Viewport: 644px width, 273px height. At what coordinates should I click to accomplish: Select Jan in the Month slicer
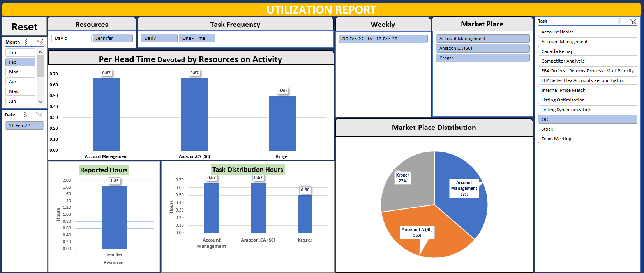point(20,52)
